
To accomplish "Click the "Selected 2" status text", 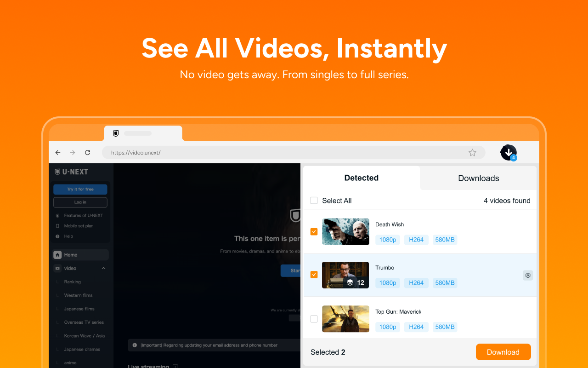I will tap(328, 352).
